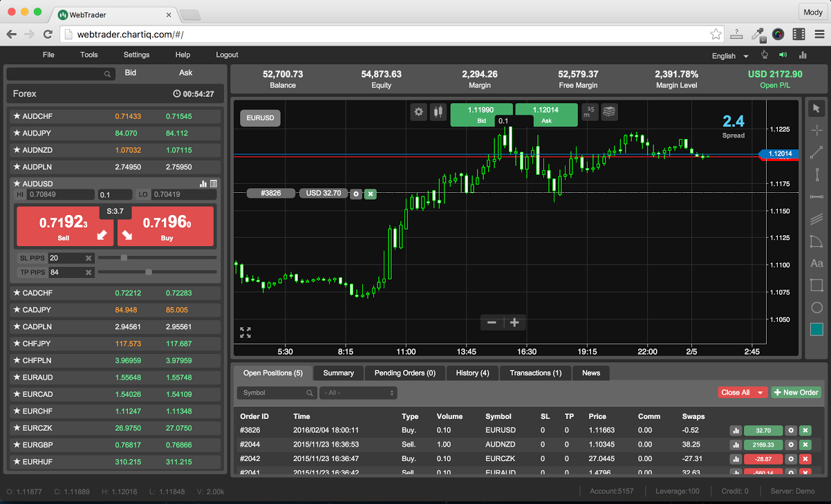This screenshot has width=831, height=504.
Task: Select the crosshair drawing tool
Action: point(816,130)
